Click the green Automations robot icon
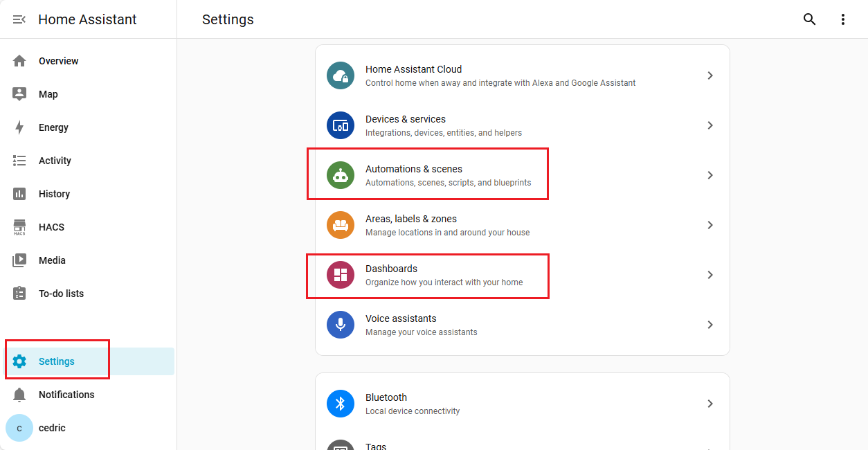Viewport: 868px width, 450px height. 340,175
